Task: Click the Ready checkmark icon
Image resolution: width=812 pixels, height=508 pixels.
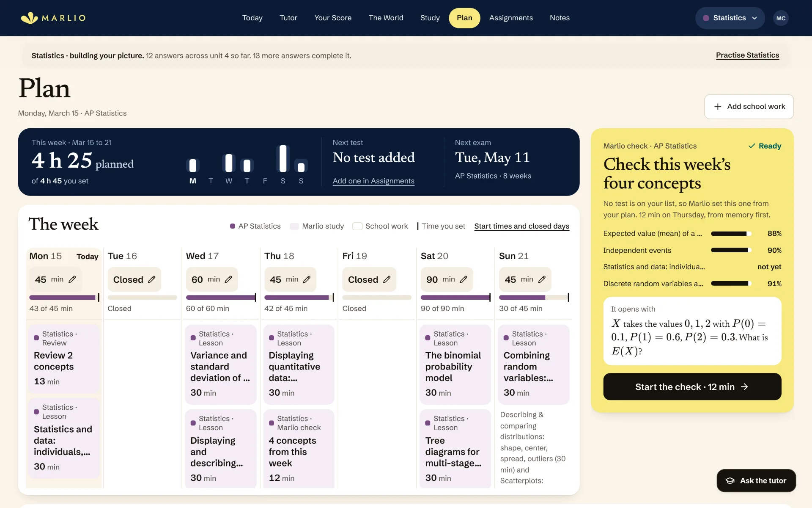Action: pos(752,146)
